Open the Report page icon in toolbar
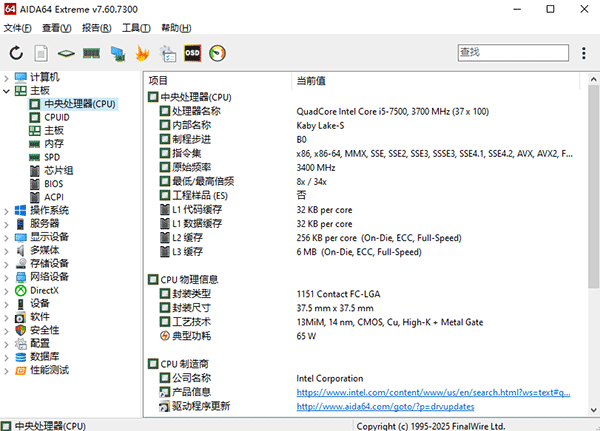The width and height of the screenshot is (600, 431). coord(41,53)
